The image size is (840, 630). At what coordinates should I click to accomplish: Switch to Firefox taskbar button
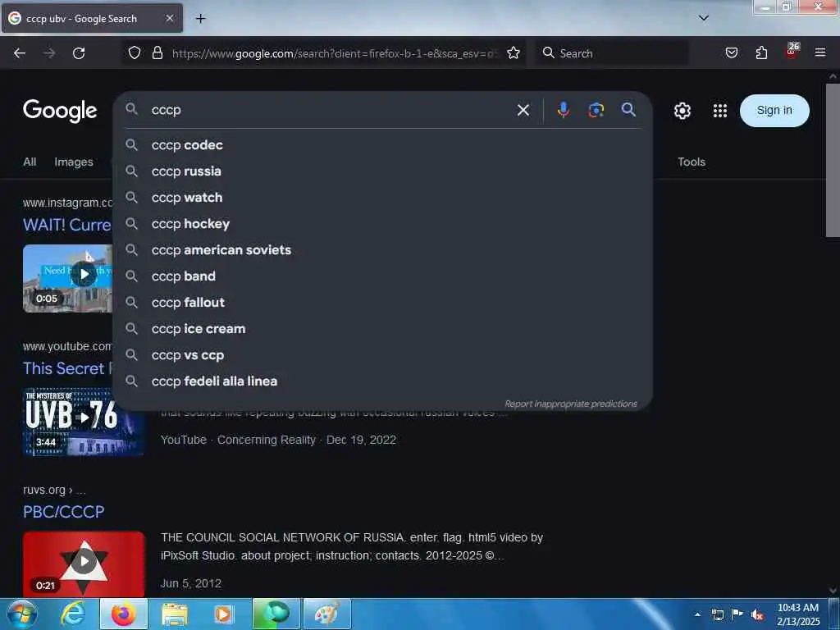(123, 614)
